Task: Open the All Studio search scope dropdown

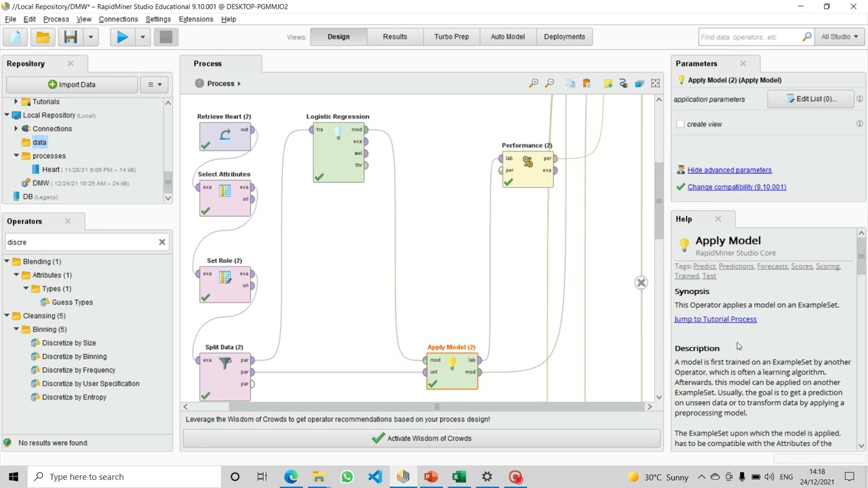Action: point(839,37)
